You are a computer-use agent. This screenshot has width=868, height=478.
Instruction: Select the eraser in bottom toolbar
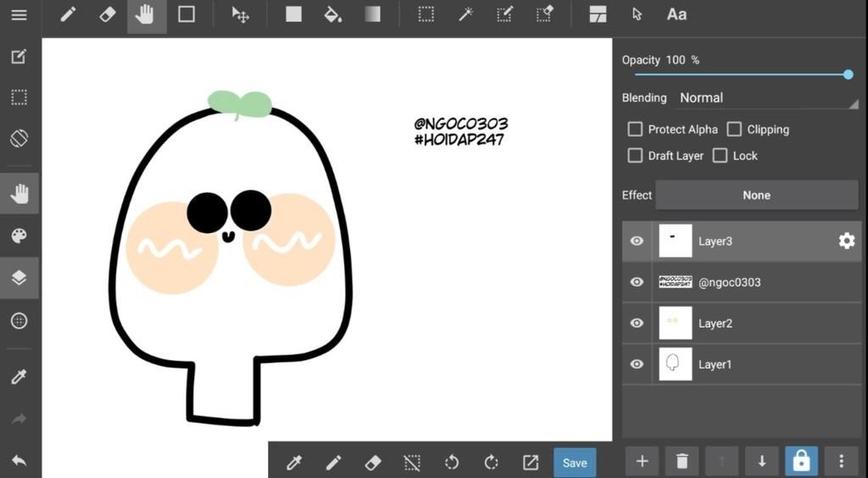pyautogui.click(x=373, y=463)
